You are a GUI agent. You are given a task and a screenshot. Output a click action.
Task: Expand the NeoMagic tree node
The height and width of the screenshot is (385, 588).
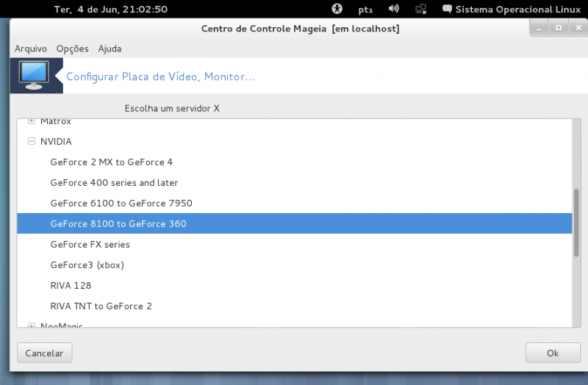(x=32, y=325)
